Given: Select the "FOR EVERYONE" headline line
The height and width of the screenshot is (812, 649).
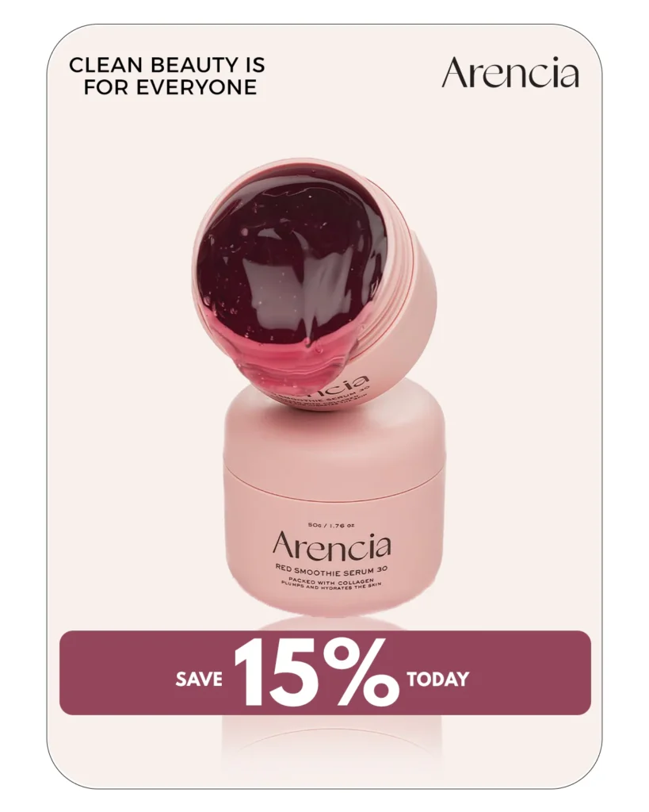Looking at the screenshot, I should (x=170, y=87).
